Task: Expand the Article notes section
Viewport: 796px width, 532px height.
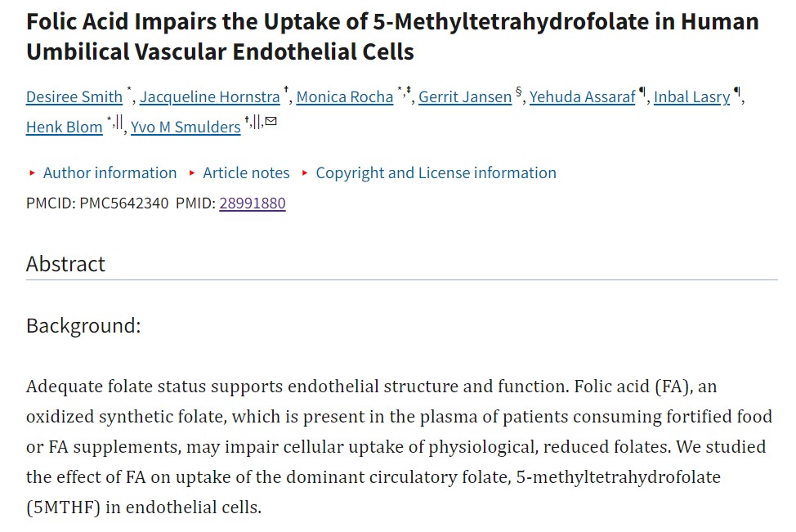Action: point(246,173)
